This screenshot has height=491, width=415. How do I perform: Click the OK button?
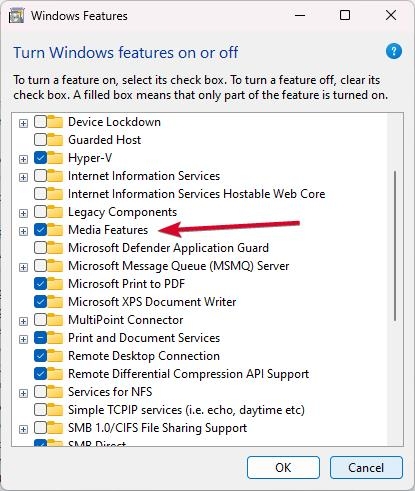point(283,468)
